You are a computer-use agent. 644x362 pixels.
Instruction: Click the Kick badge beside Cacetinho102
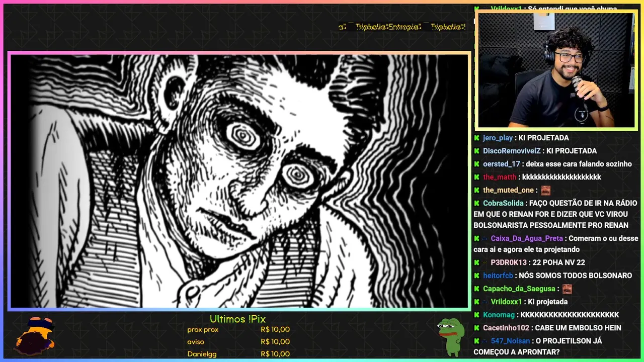pyautogui.click(x=476, y=328)
